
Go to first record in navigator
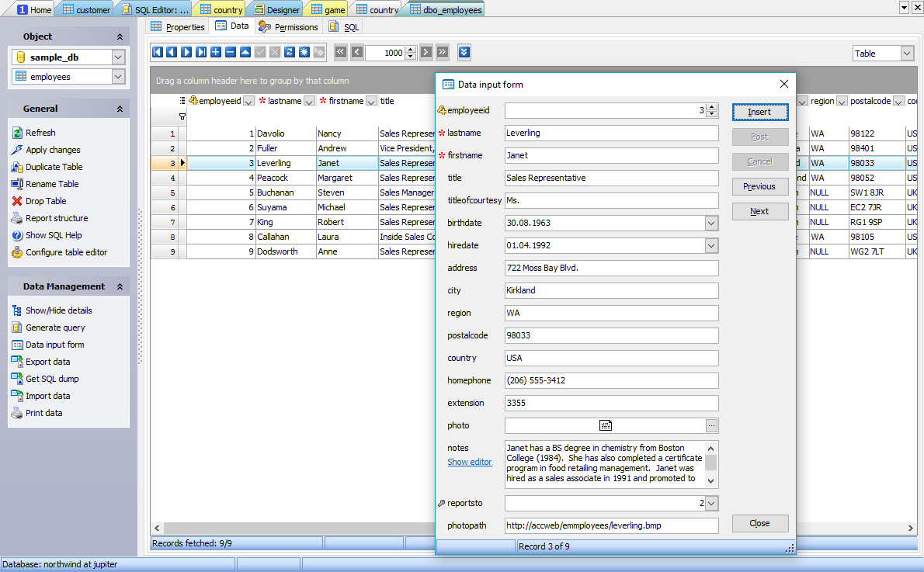158,52
